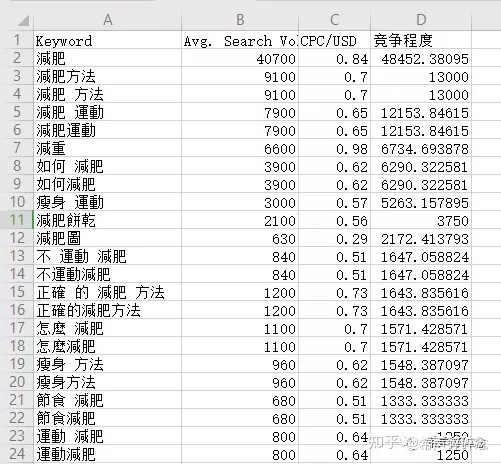501x464 pixels.
Task: Click the 瘦身方法 cell in row 20
Action: (107, 382)
